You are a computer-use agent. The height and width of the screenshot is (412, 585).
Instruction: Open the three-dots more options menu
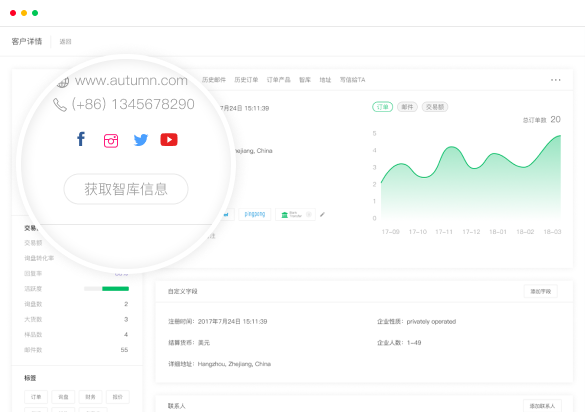click(x=556, y=80)
